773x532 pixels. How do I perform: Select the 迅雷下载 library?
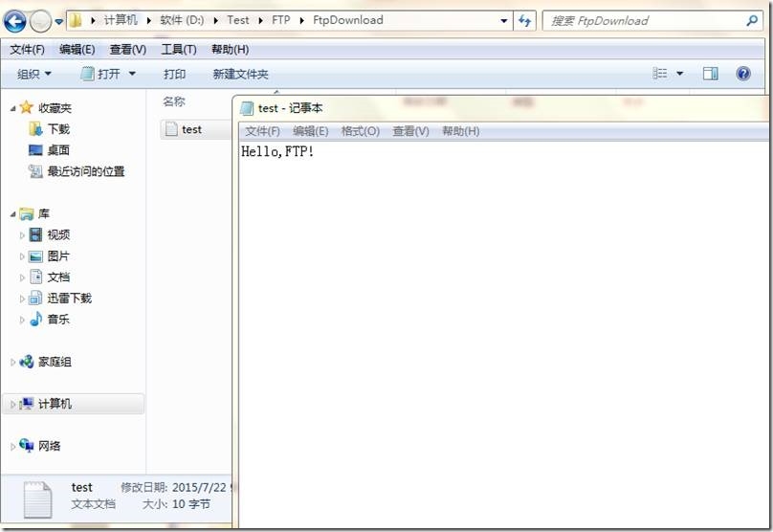pos(70,298)
